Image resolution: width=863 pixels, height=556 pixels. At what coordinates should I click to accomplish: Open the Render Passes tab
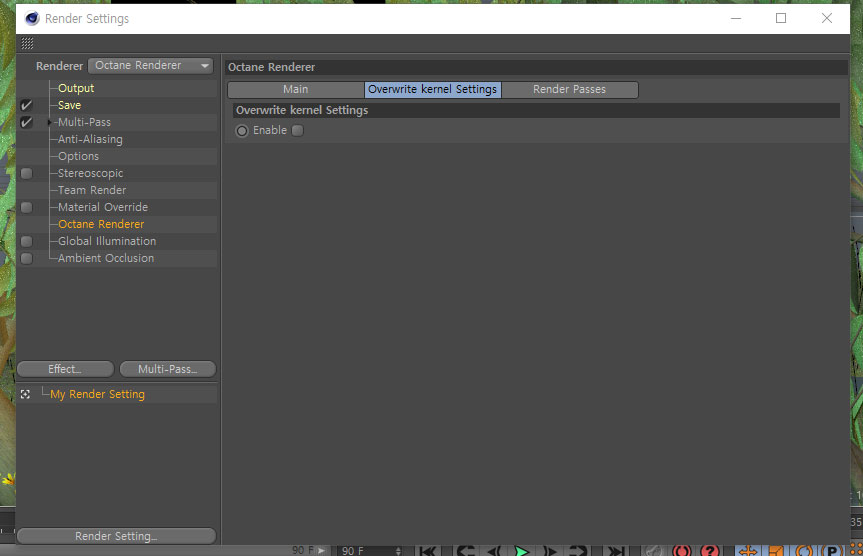569,89
